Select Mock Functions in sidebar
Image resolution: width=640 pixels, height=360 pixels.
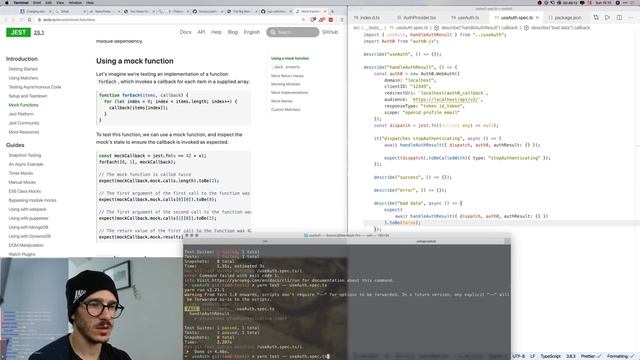[x=23, y=105]
